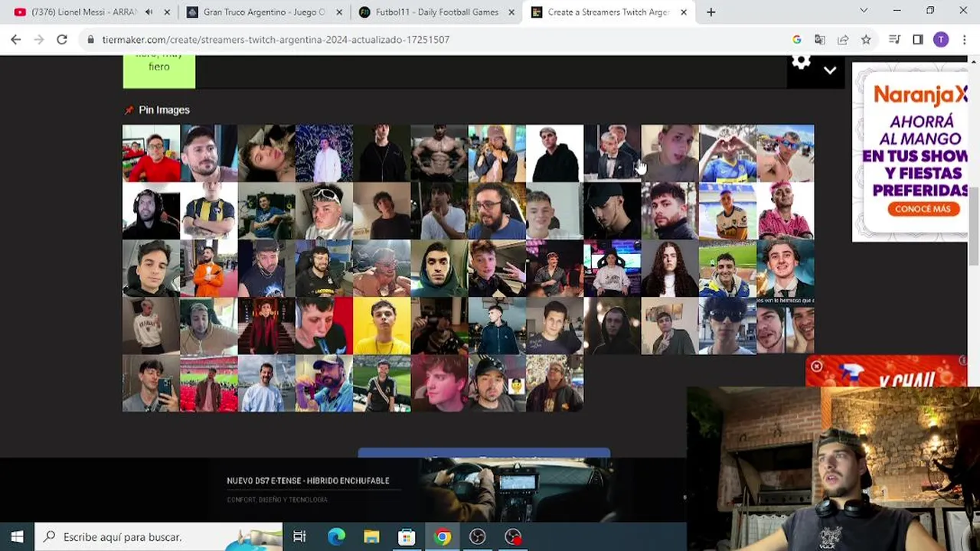Bookmark this page with the star icon
980x551 pixels.
point(866,40)
